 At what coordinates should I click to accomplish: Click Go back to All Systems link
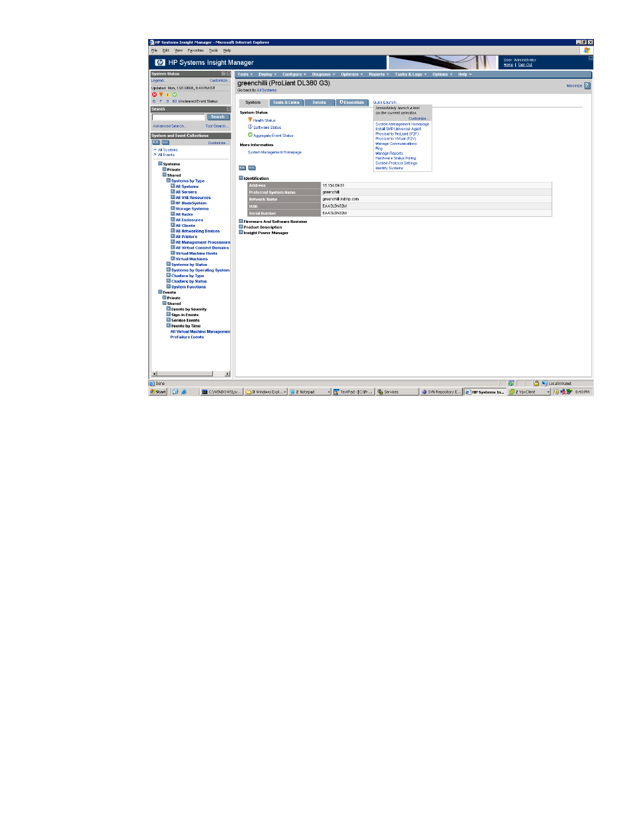pos(267,90)
